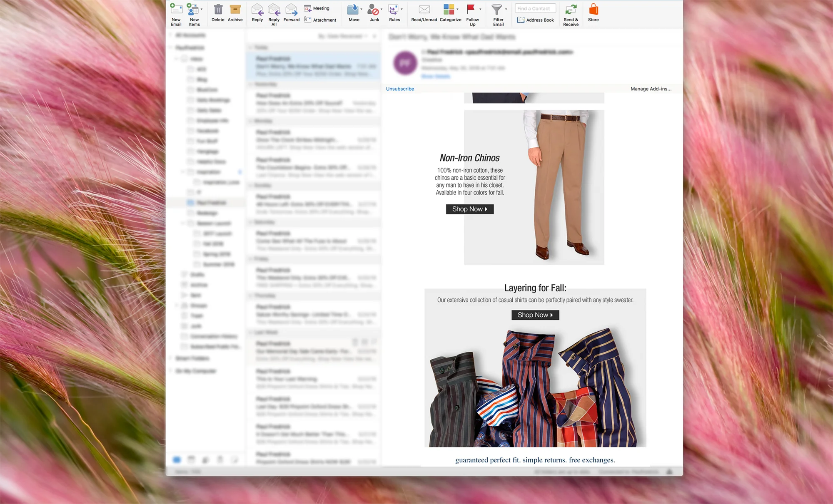Click Shop Now under Non-Iron Chinos
The height and width of the screenshot is (504, 833).
470,209
